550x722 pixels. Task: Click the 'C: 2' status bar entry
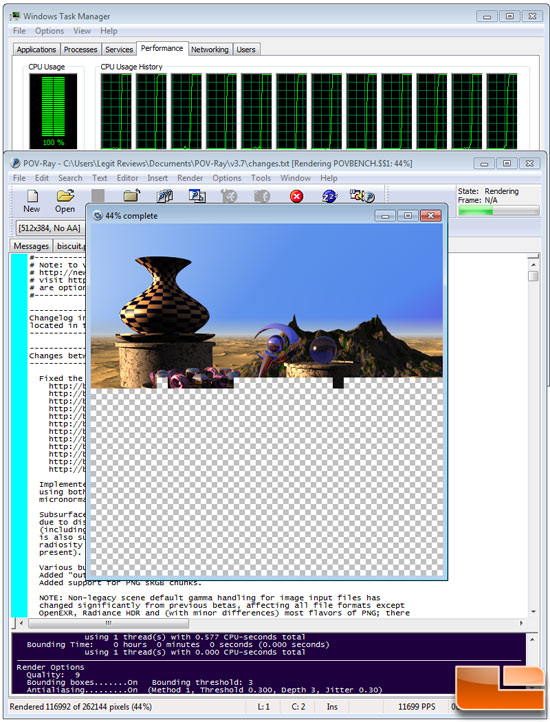coord(298,706)
